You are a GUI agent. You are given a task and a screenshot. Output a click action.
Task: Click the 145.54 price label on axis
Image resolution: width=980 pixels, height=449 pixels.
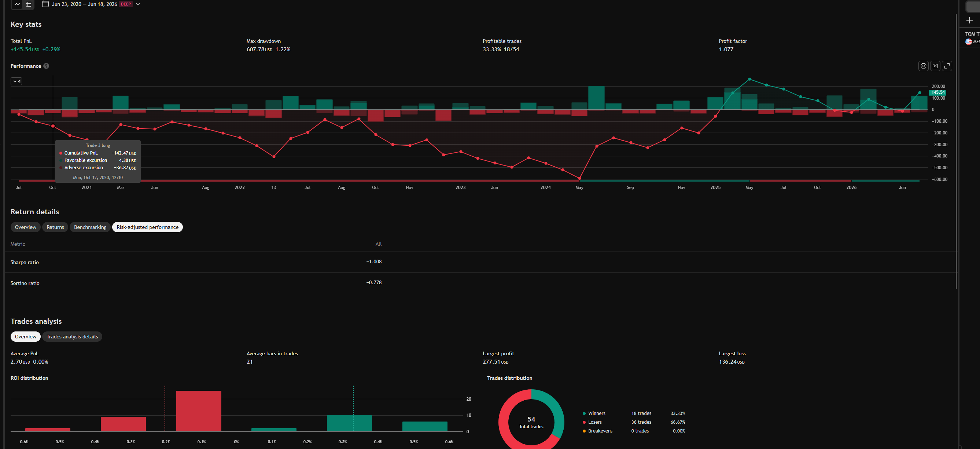pos(937,92)
